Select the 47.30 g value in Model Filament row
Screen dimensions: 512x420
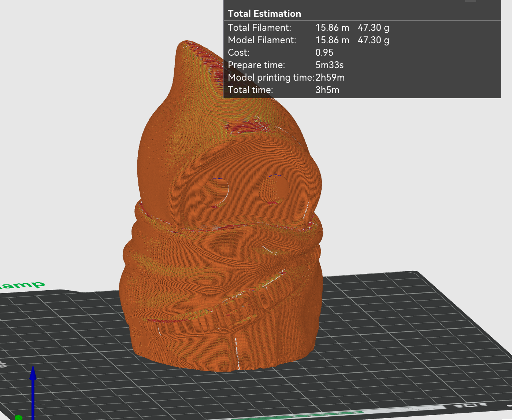(x=373, y=40)
